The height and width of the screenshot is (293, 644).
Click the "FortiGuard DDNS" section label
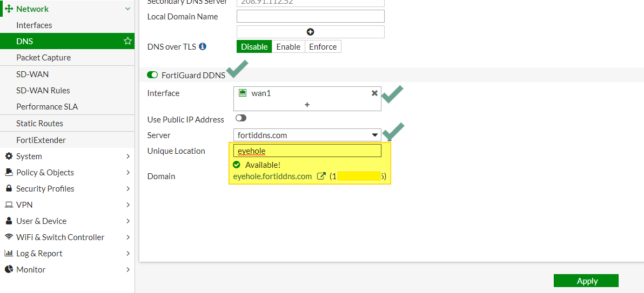193,76
